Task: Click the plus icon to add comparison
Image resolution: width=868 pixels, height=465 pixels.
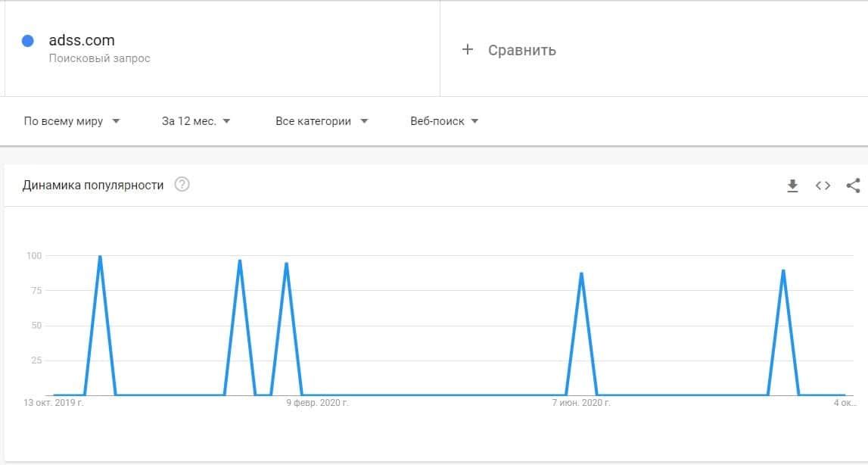Action: tap(468, 50)
